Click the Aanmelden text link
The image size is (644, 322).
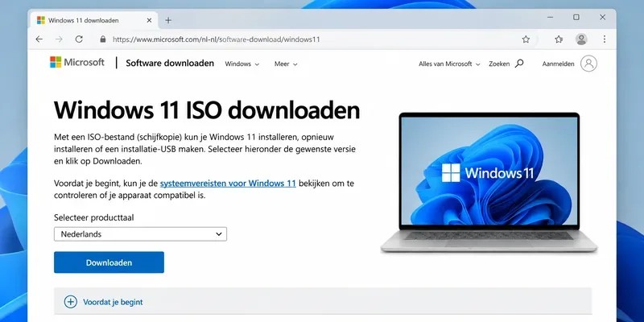(x=558, y=64)
